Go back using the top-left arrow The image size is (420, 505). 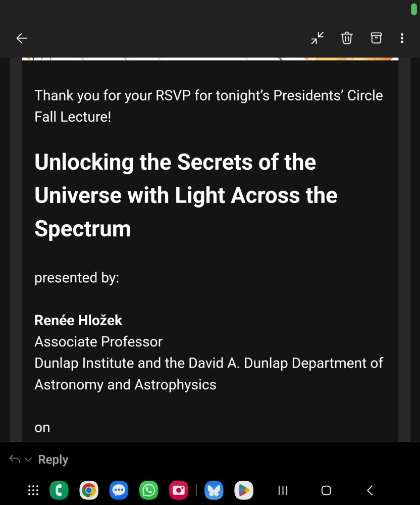pyautogui.click(x=22, y=38)
